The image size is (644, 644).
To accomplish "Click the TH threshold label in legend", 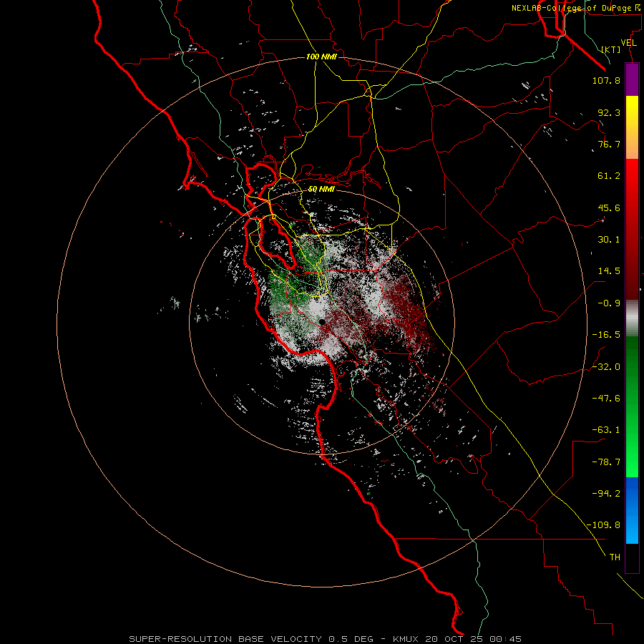I will point(615,557).
